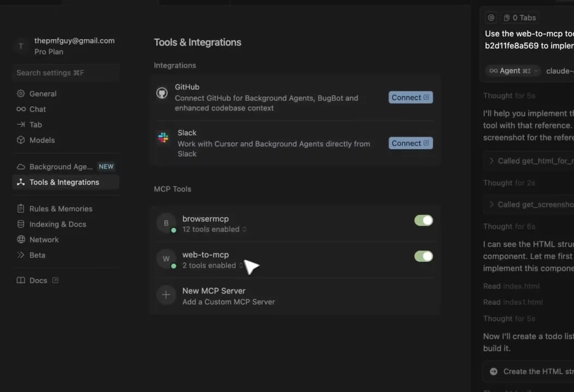Connect the GitHub integration
The width and height of the screenshot is (574, 392).
(410, 97)
